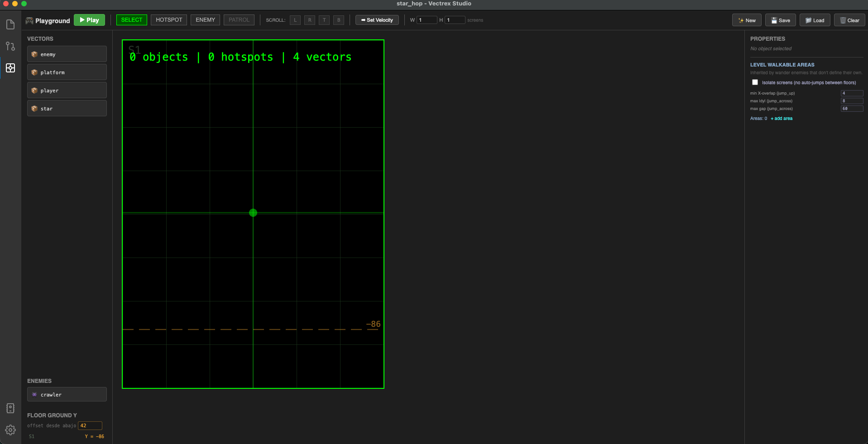Select the player vector item
Viewport: 868px width, 444px height.
tap(67, 90)
